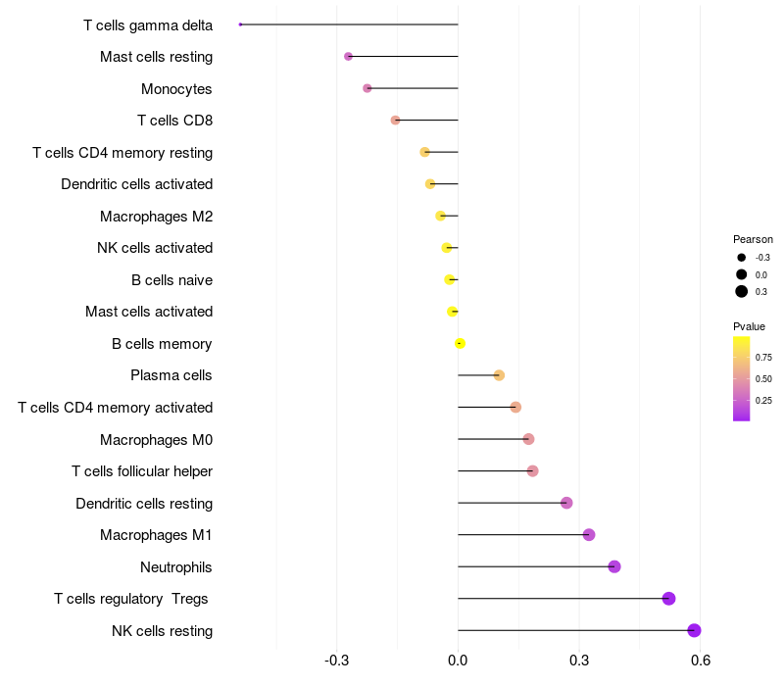Click the Pearson 0.0 legend circle

tap(742, 274)
